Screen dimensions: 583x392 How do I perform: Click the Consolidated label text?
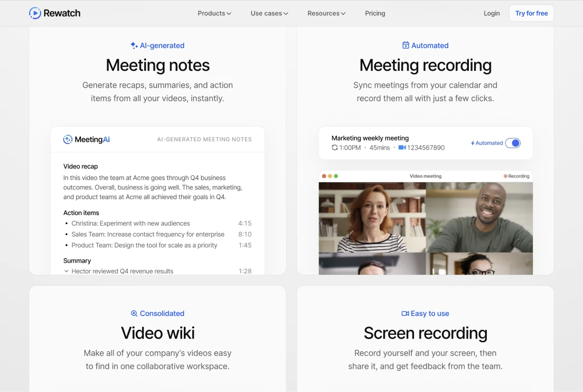tap(162, 313)
